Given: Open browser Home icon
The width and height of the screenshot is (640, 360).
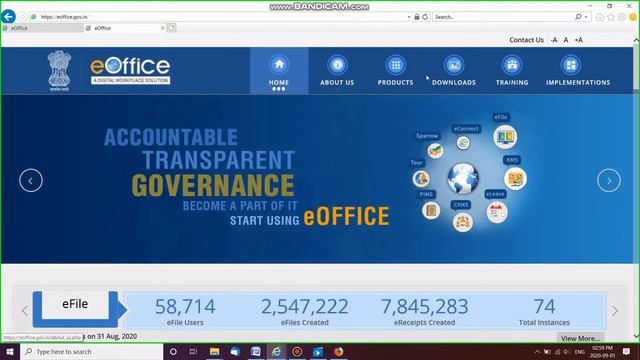Looking at the screenshot, I should (600, 17).
